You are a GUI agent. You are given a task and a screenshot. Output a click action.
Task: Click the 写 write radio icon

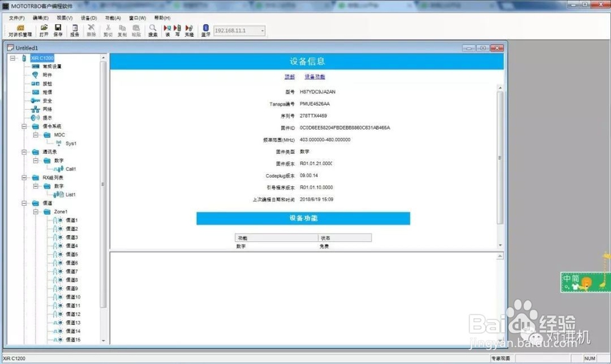coord(177,31)
